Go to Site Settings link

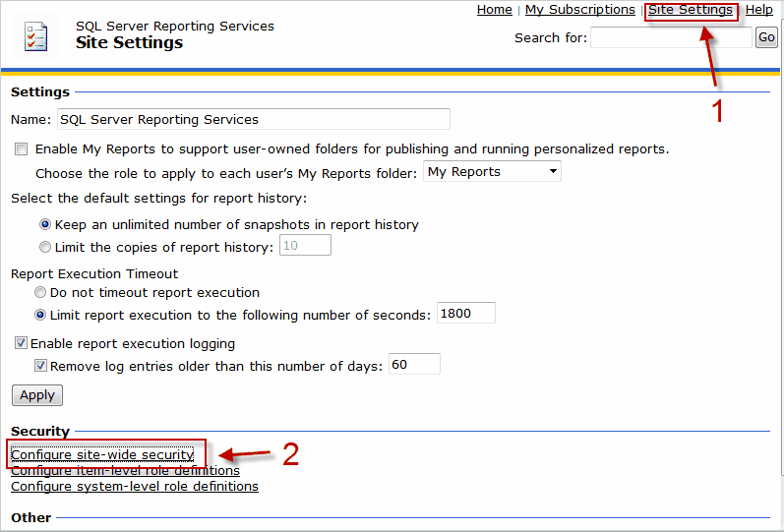(x=690, y=10)
